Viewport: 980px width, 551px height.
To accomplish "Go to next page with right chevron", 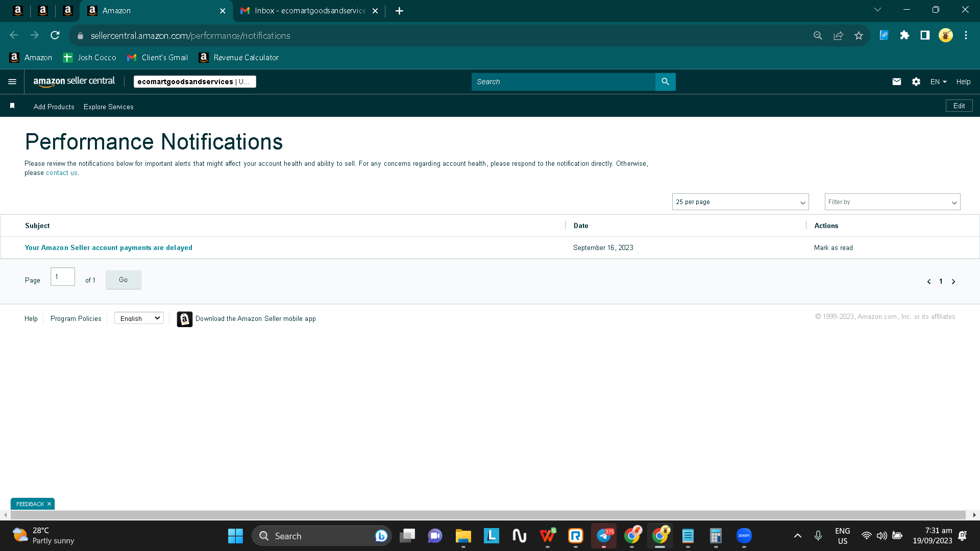I will (953, 282).
